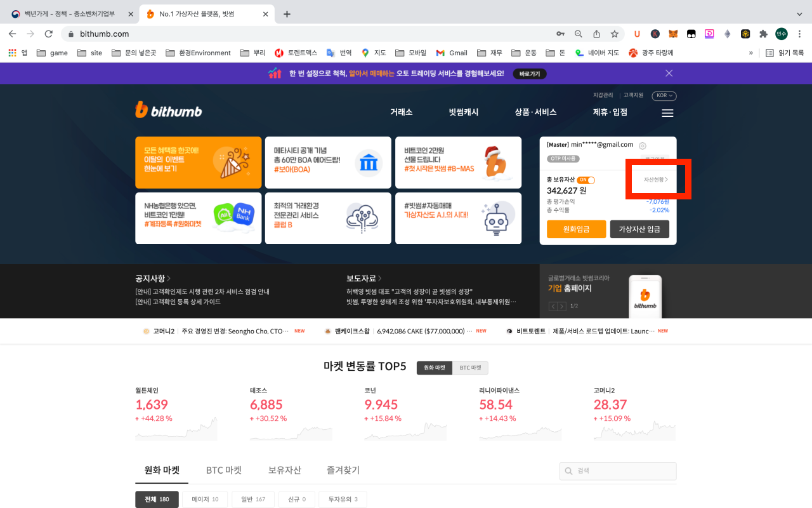Click the Bithumb logo

[x=169, y=110]
